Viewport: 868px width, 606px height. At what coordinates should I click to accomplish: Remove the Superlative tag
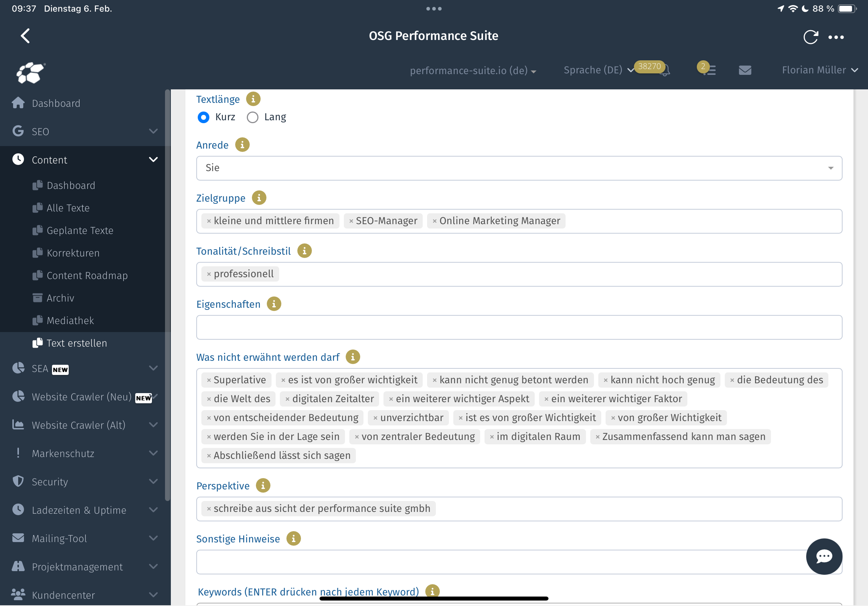[209, 380]
